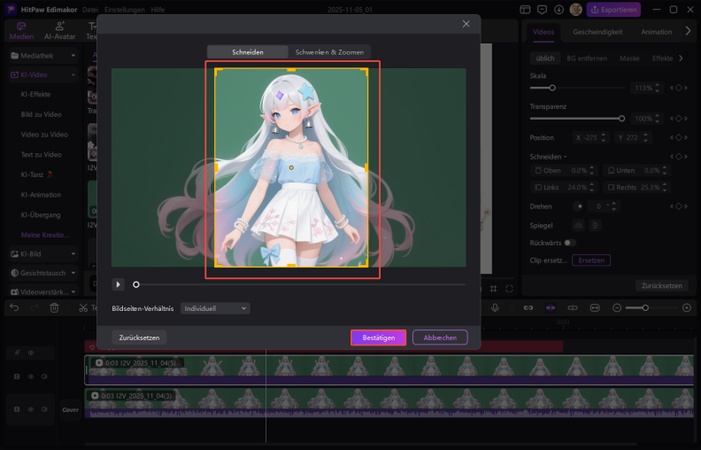The image size is (701, 450).
Task: Play the crop preview video
Action: [118, 285]
